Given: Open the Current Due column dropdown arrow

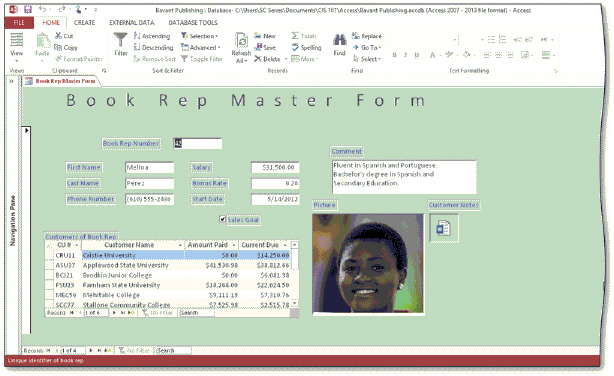Looking at the screenshot, I should [285, 245].
